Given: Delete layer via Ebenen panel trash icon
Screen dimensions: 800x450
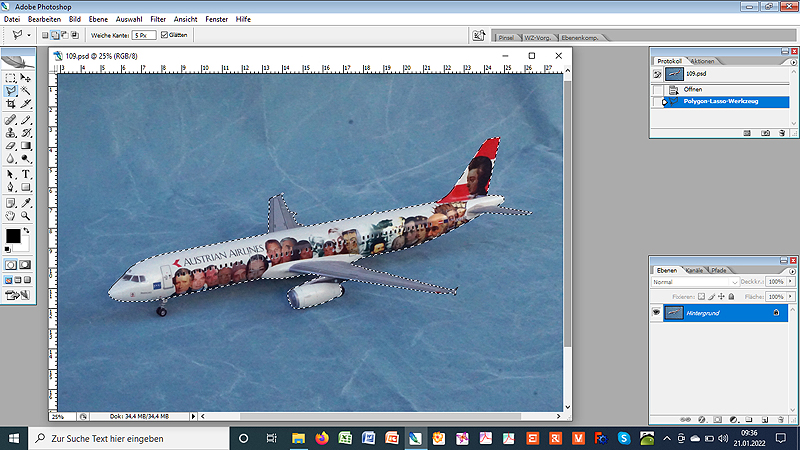Looking at the screenshot, I should point(781,420).
